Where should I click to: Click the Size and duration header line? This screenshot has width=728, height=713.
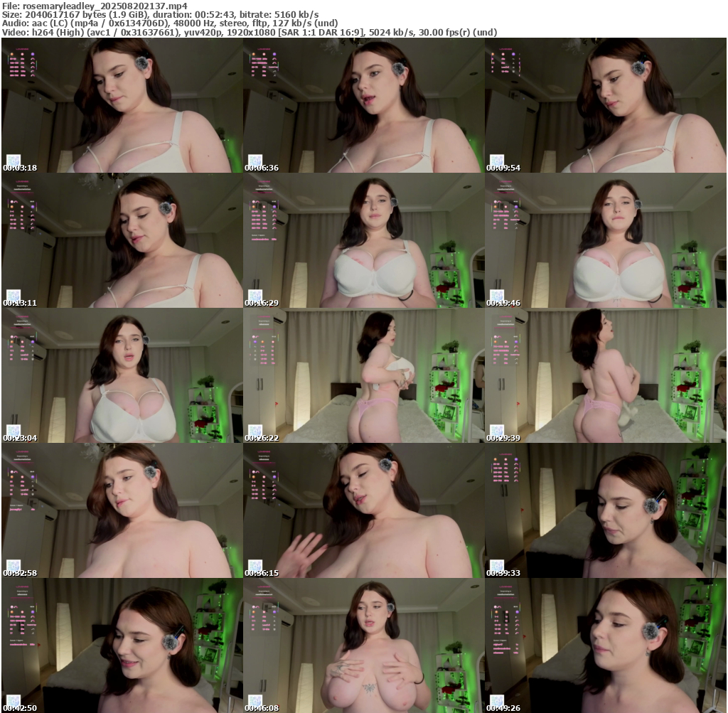[x=160, y=14]
